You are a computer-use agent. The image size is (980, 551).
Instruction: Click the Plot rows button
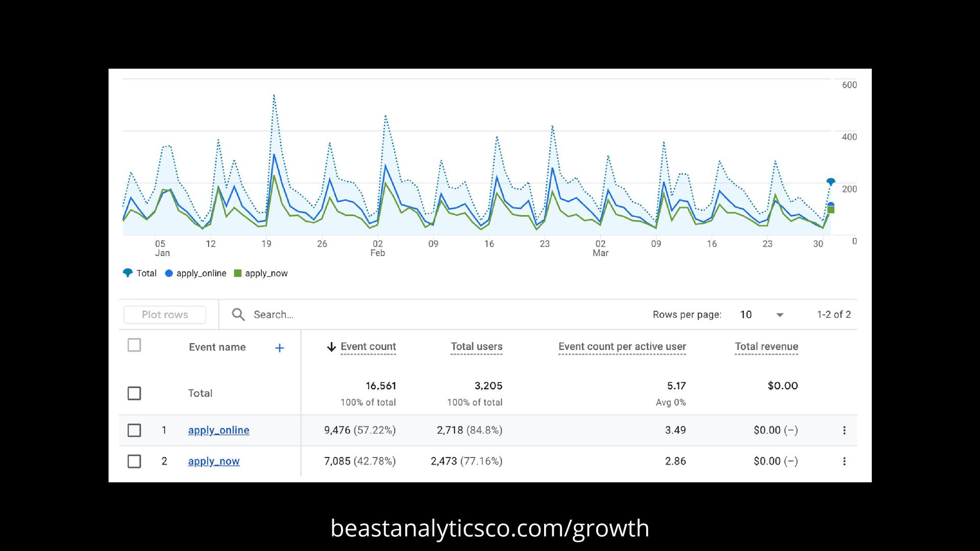click(x=165, y=315)
